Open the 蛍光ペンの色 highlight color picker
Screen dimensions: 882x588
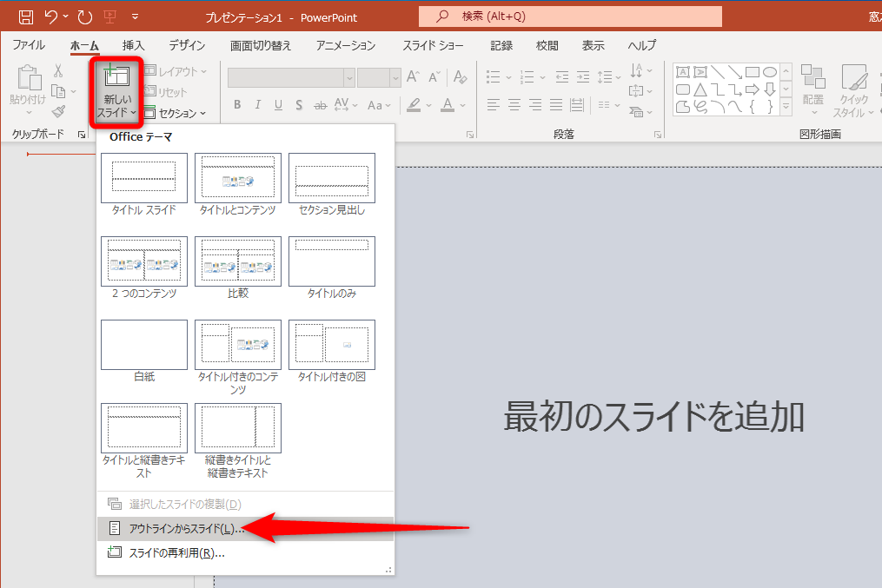pyautogui.click(x=428, y=105)
